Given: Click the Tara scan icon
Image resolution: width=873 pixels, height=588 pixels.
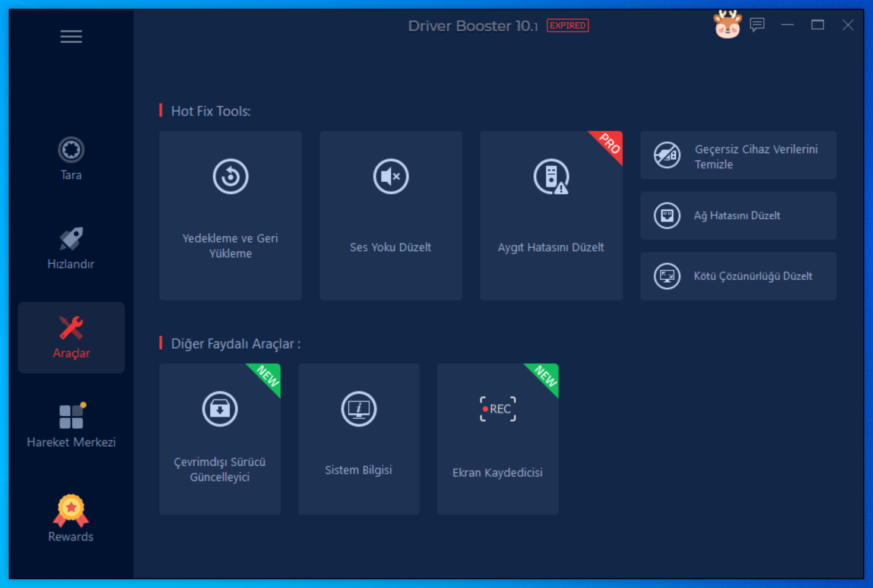Looking at the screenshot, I should click(x=71, y=150).
